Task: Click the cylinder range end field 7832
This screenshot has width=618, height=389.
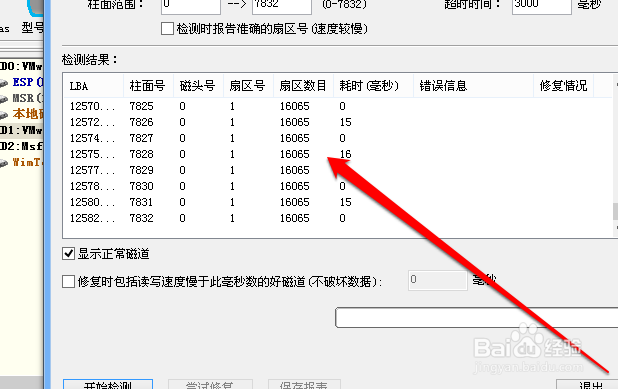Action: point(282,6)
